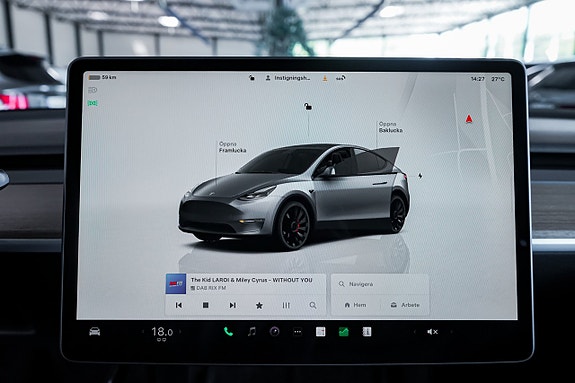The height and width of the screenshot is (383, 575).
Task: Open the Instigningsh... driver profile
Action: click(288, 78)
